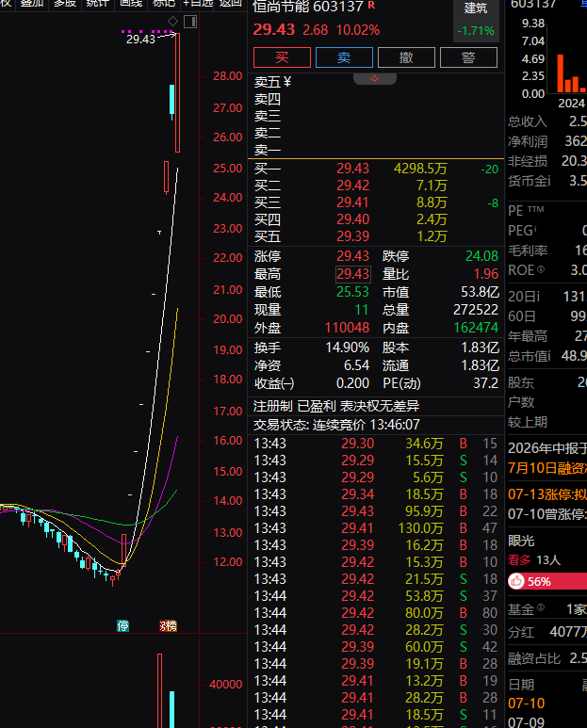Click the info icon beside 总市值
Image resolution: width=587 pixels, height=728 pixels.
pos(548,356)
